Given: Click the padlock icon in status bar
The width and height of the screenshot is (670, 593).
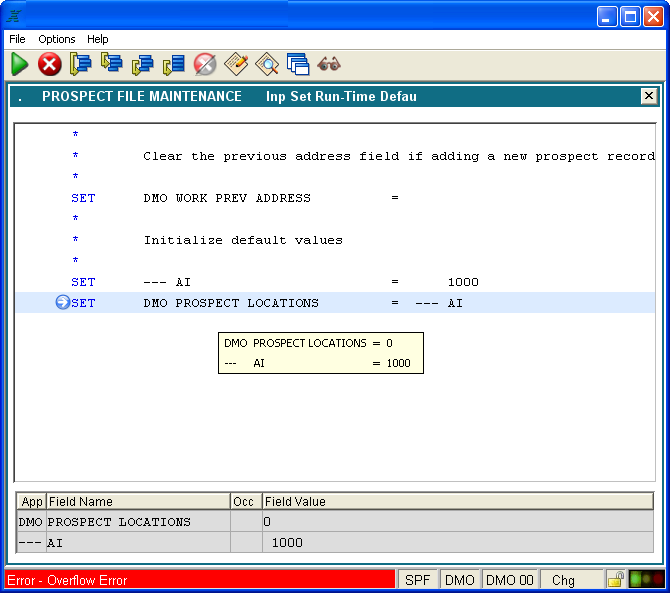Looking at the screenshot, I should point(616,580).
